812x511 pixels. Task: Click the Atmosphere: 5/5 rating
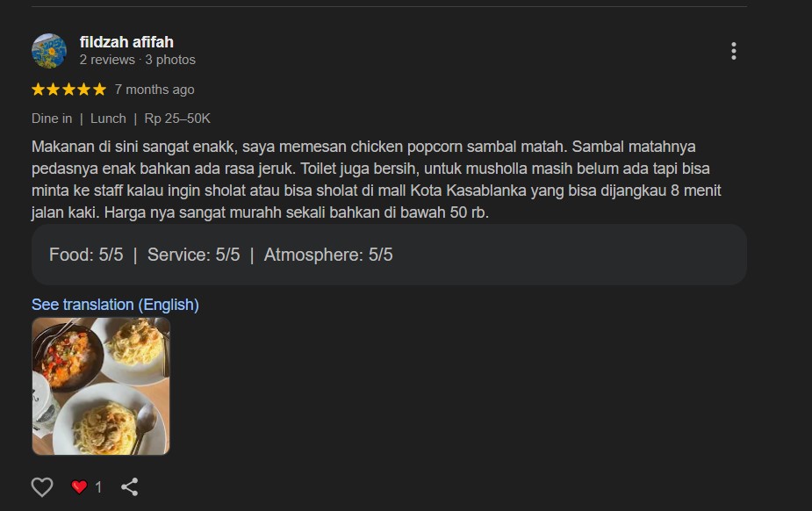[x=328, y=255]
